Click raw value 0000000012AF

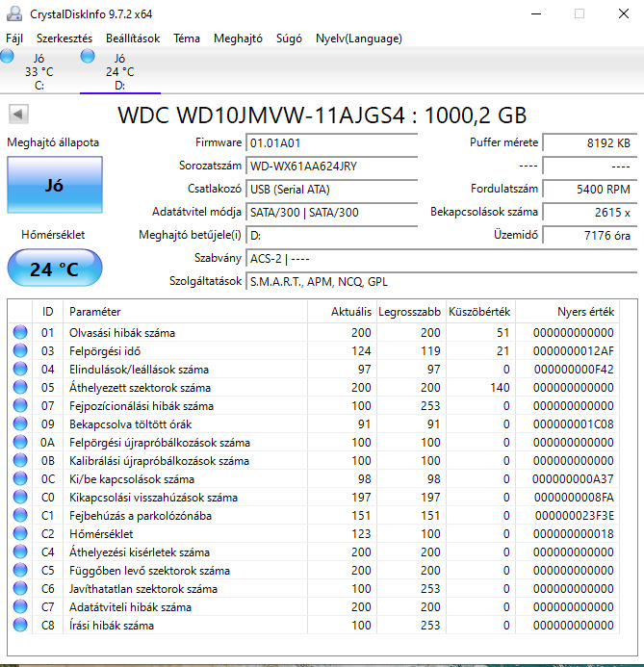click(x=573, y=351)
